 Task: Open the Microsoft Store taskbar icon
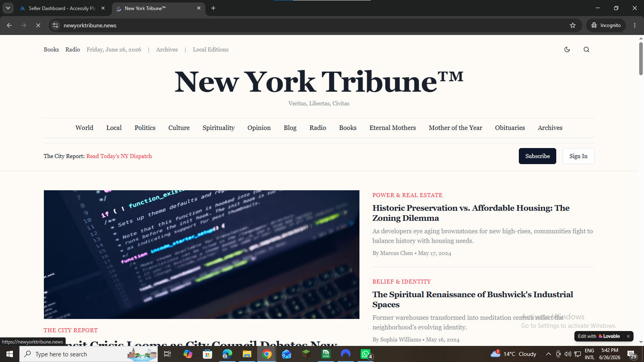click(x=207, y=354)
